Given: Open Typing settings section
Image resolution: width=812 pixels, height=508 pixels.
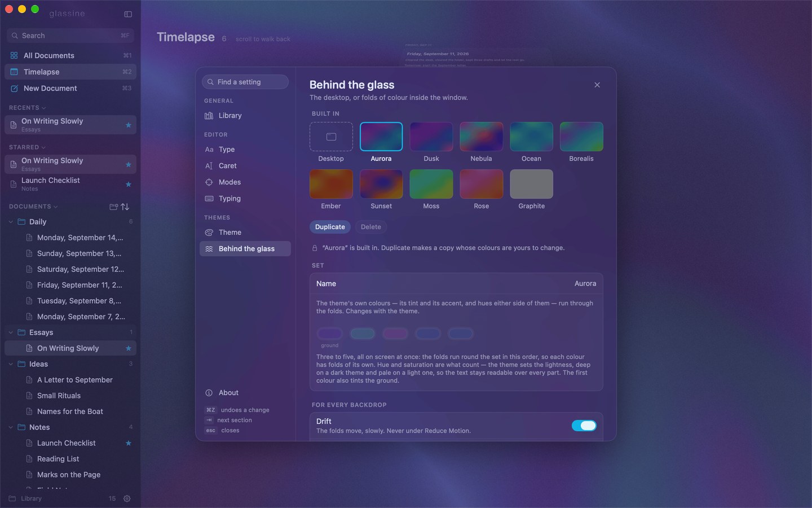Looking at the screenshot, I should [x=245, y=198].
